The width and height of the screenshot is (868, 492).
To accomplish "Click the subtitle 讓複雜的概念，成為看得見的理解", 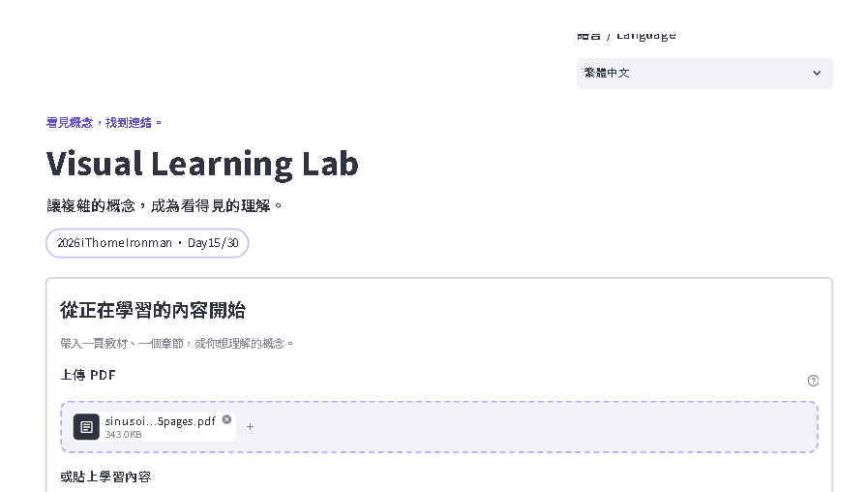I will click(165, 206).
